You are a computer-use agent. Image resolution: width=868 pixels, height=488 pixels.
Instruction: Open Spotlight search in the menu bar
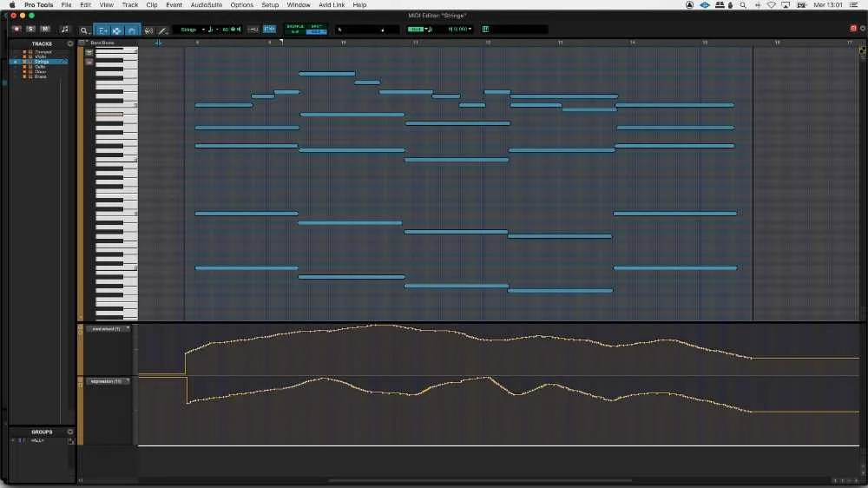[x=743, y=5]
